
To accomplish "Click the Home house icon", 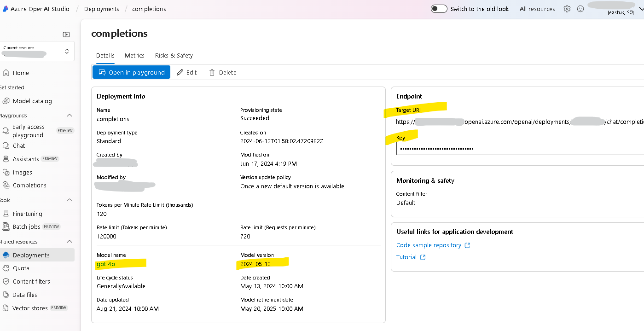I will click(x=6, y=73).
